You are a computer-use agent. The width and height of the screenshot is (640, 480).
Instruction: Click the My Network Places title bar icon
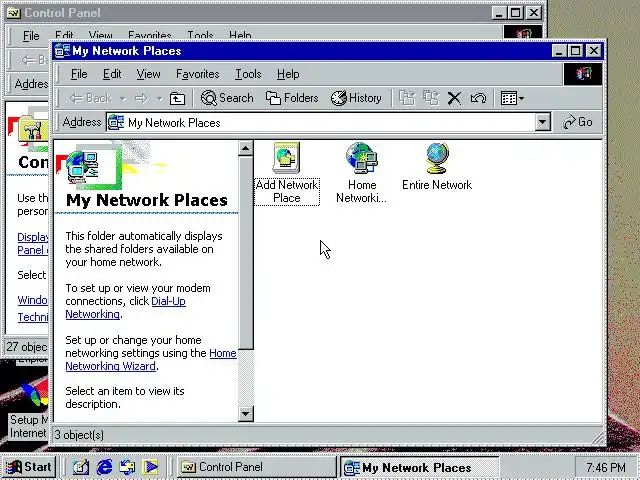(62, 51)
